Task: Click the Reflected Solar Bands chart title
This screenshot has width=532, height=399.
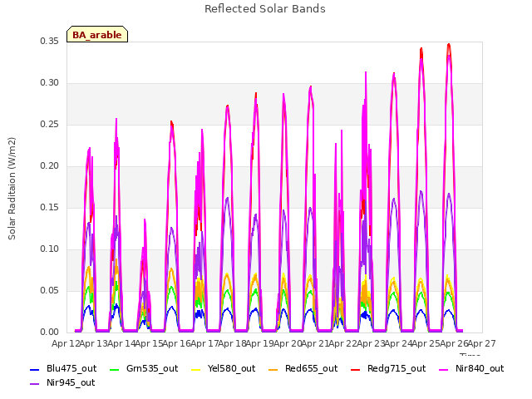Action: (x=265, y=9)
